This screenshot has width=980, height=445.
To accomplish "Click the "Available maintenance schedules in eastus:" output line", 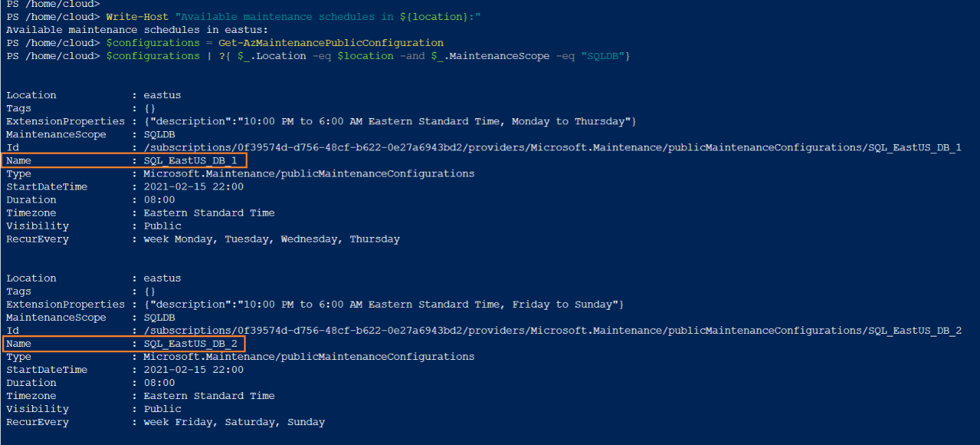I will 137,30.
